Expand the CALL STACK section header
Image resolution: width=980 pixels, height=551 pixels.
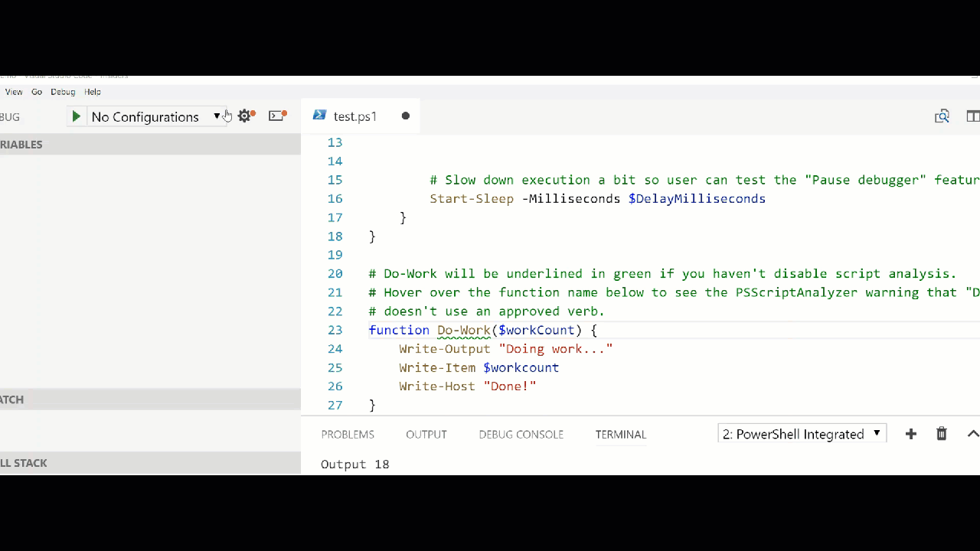[150, 463]
